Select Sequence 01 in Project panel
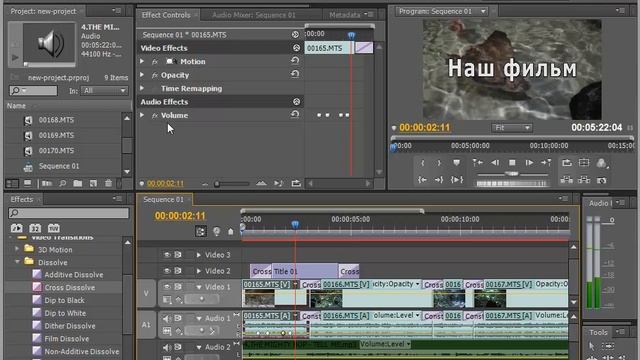Viewport: 640px width, 360px height. point(59,166)
